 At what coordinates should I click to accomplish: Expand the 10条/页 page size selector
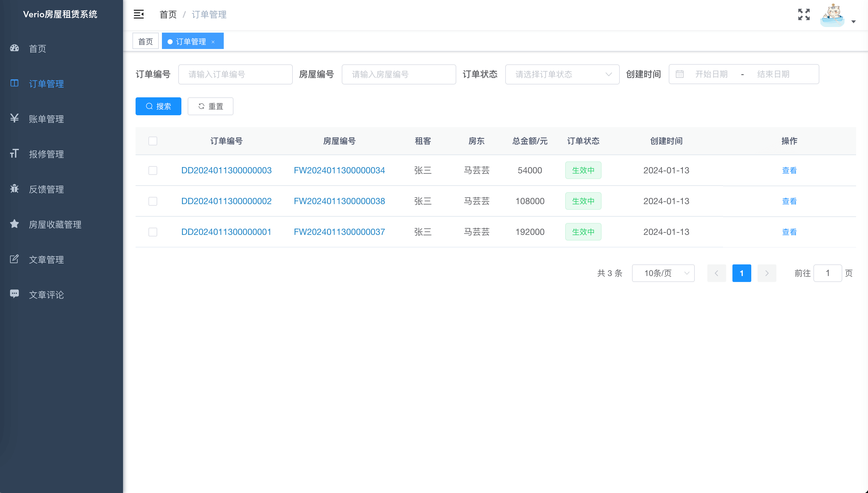pyautogui.click(x=663, y=273)
